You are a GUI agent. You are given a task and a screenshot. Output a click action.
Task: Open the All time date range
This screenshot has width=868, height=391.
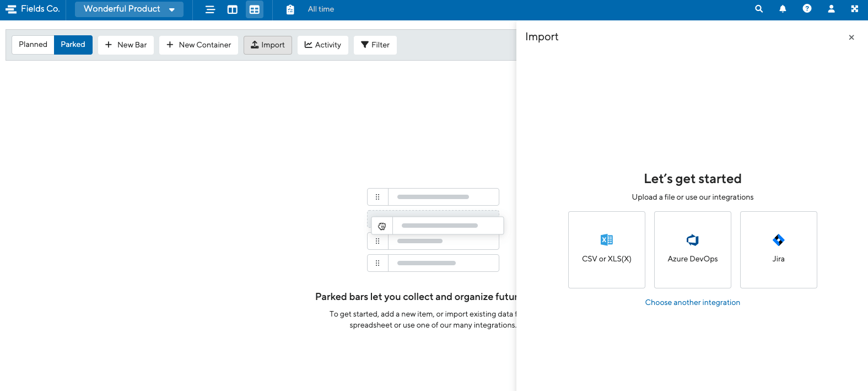coord(321,9)
